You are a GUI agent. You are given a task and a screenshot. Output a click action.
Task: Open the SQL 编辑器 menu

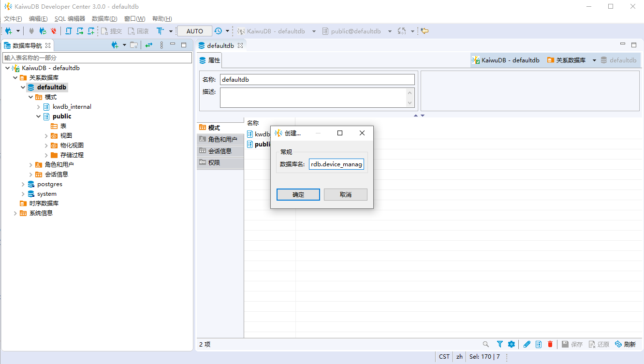click(x=70, y=19)
